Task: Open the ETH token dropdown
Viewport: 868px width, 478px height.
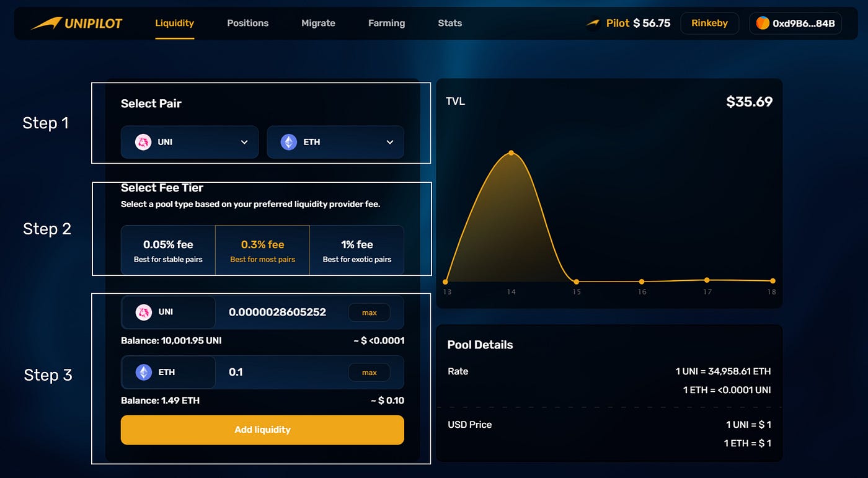Action: 335,142
